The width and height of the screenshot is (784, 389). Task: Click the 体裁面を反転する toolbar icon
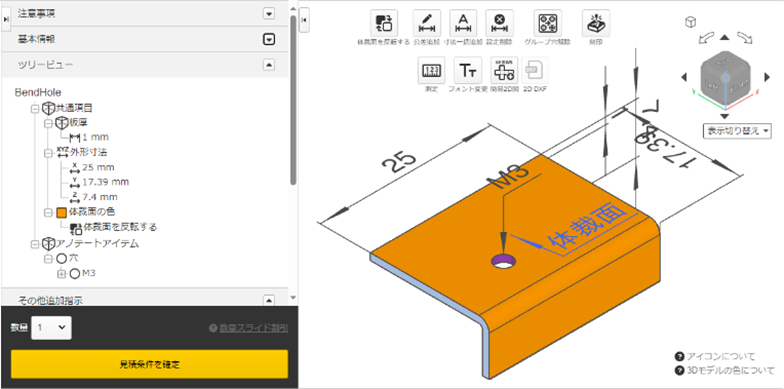(x=384, y=23)
